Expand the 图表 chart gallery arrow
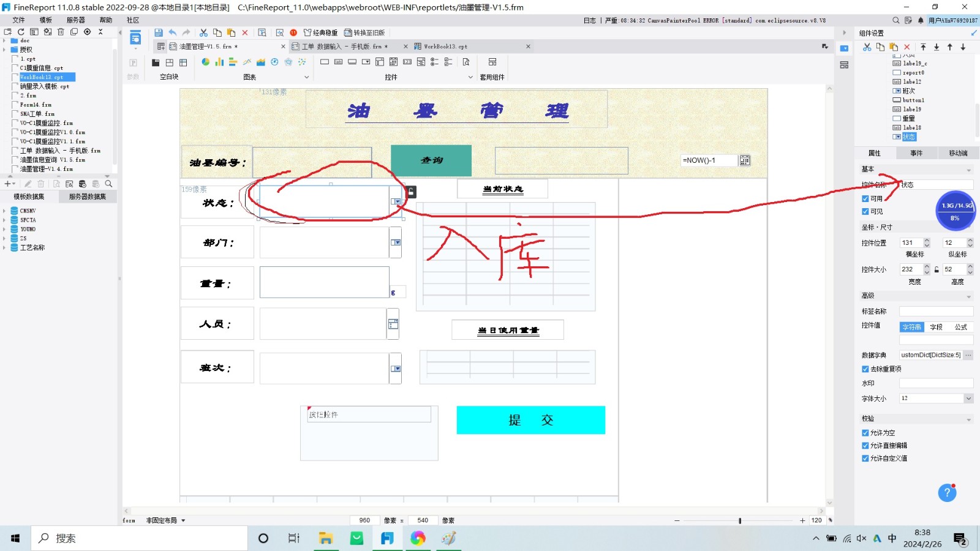Image resolution: width=980 pixels, height=551 pixels. click(x=307, y=77)
